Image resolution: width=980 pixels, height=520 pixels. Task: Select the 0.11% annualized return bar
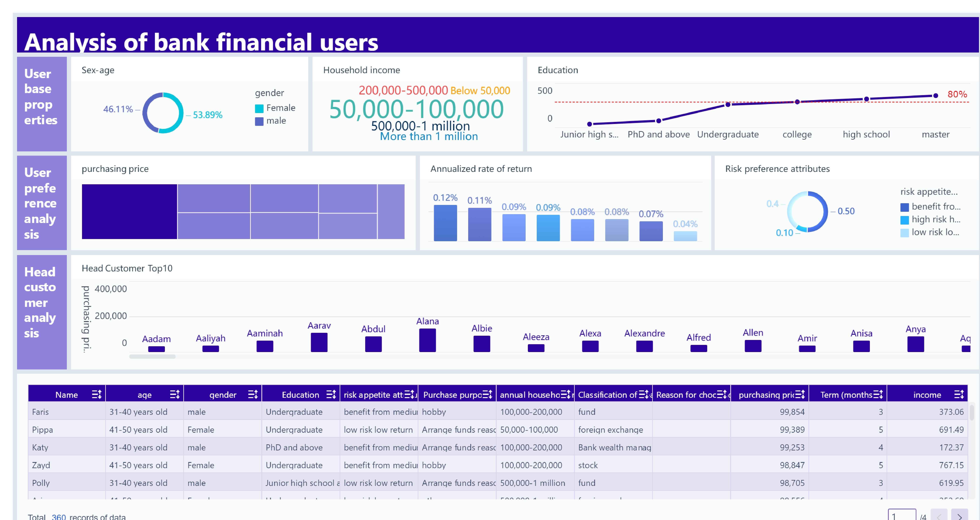click(x=479, y=224)
